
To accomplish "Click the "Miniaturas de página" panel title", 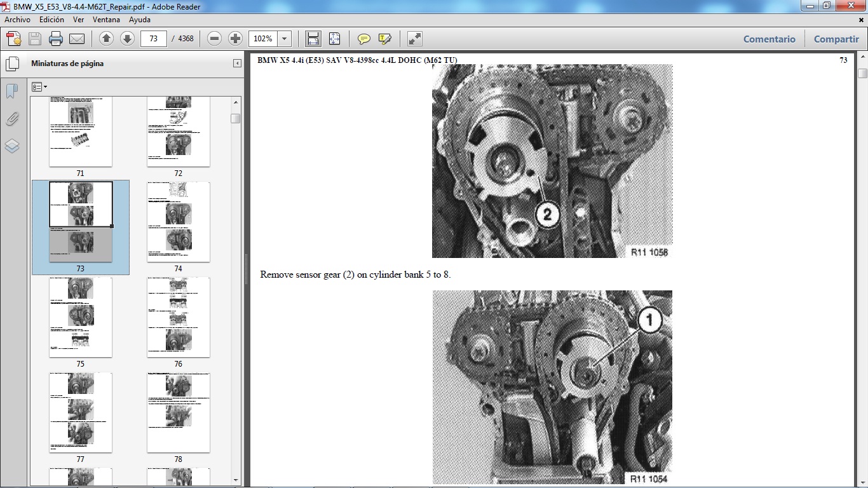I will pos(67,64).
